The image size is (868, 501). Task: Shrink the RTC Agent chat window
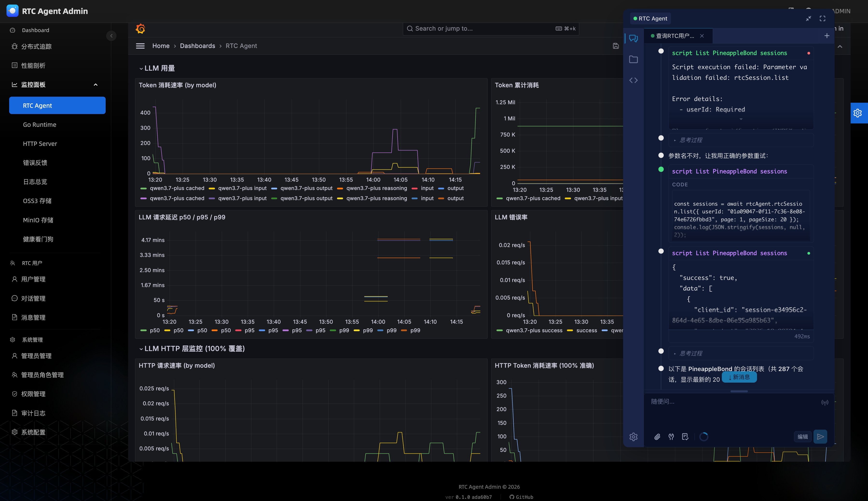pyautogui.click(x=808, y=19)
